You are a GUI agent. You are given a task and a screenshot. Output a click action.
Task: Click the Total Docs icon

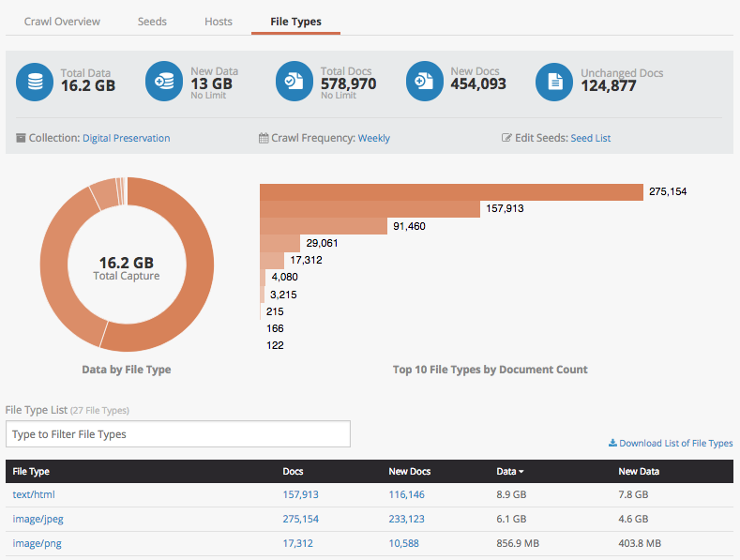pyautogui.click(x=294, y=82)
